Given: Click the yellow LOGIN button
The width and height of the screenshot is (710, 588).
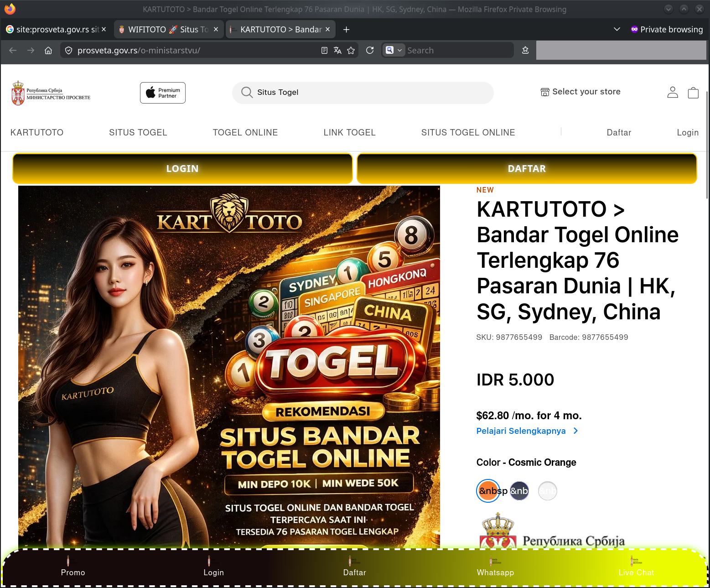Looking at the screenshot, I should click(182, 169).
